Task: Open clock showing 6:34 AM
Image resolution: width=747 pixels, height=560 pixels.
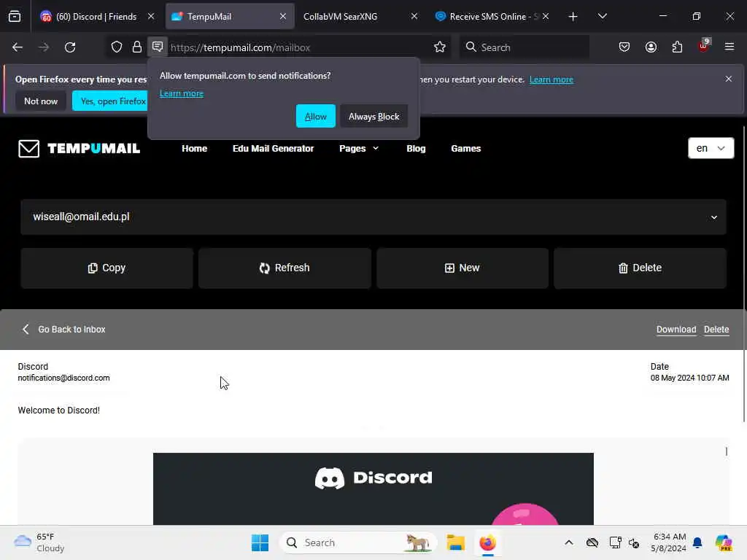Action: pos(670,542)
